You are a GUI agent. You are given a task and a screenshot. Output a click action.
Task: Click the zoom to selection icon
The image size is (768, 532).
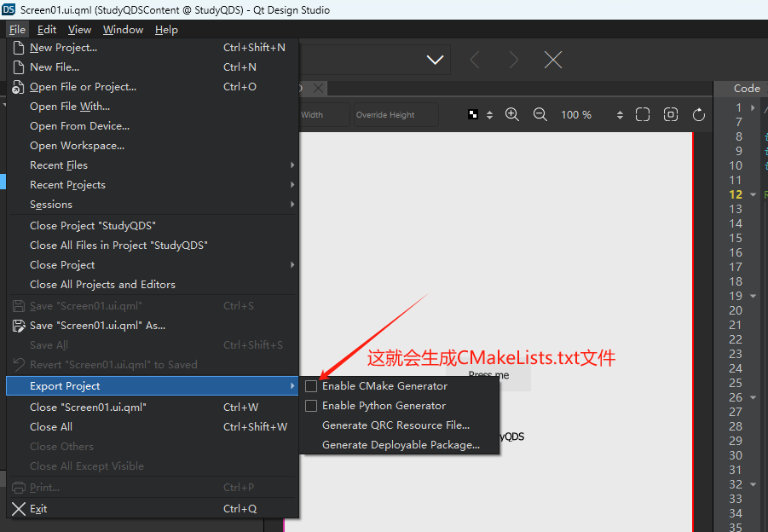coord(671,114)
